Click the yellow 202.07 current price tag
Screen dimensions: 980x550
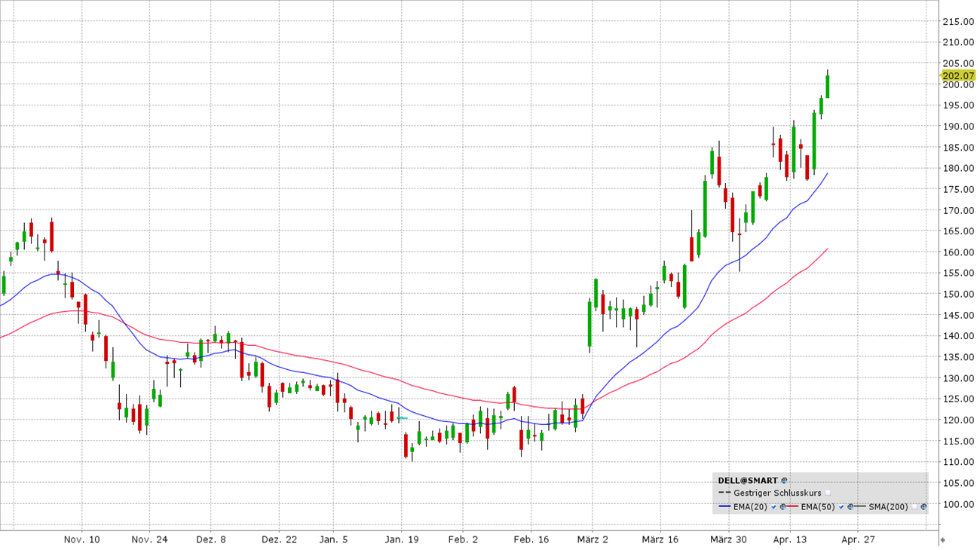click(958, 75)
